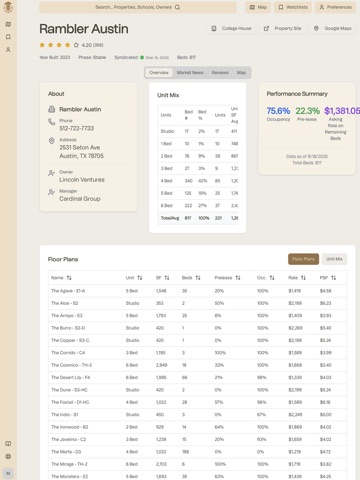
Task: Open the map icon in left sidebar
Action: point(8,24)
